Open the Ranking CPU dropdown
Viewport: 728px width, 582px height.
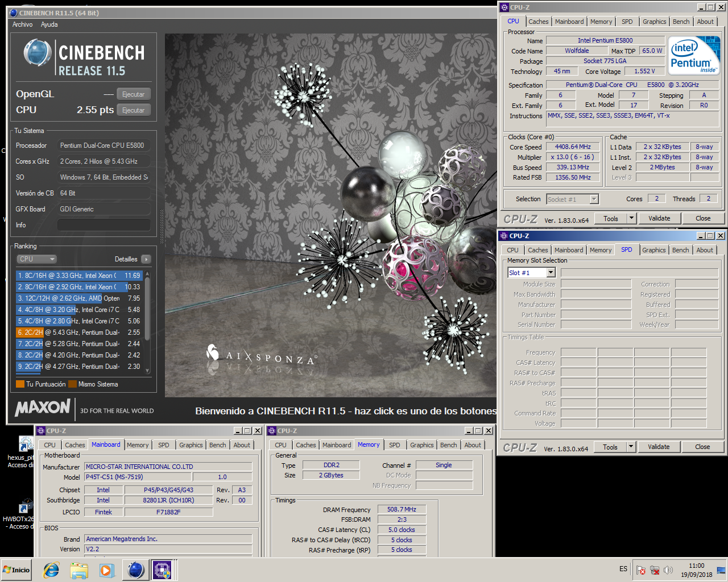pyautogui.click(x=37, y=259)
